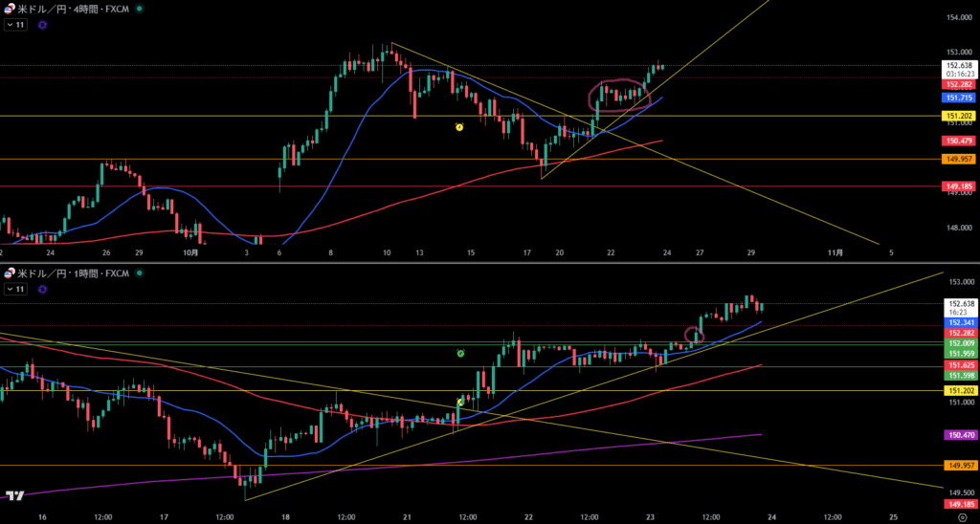Viewport: 980px width, 524px height.
Task: Click the purple 150.470 price label
Action: (x=960, y=435)
